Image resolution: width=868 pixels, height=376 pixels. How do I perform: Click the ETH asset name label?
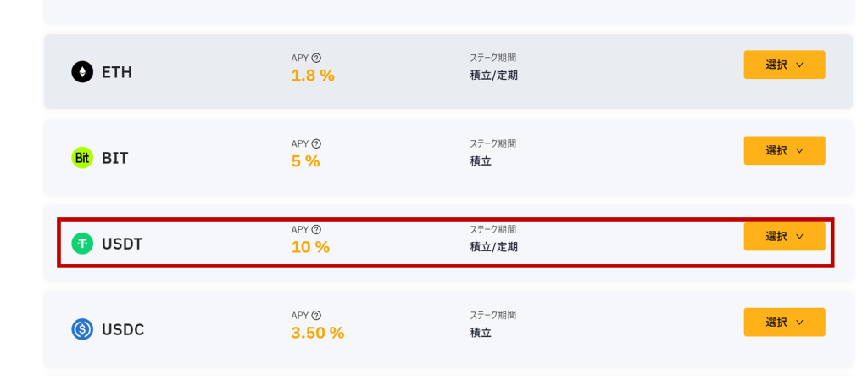coord(117,72)
